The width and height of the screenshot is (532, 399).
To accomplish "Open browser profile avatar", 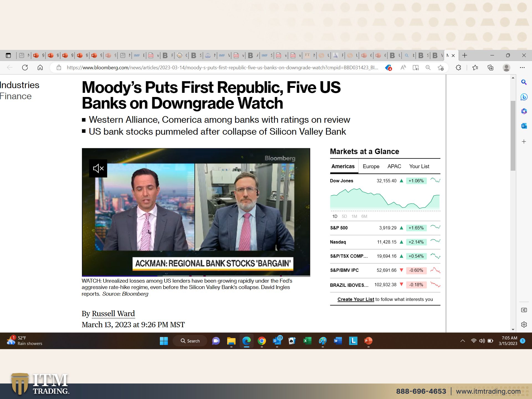I will coord(507,68).
